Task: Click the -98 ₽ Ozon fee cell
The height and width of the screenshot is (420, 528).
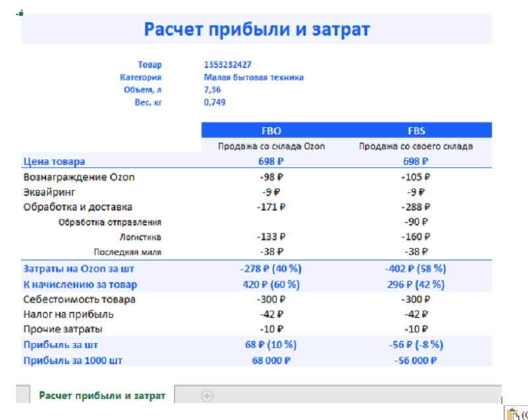Action: pos(271,177)
